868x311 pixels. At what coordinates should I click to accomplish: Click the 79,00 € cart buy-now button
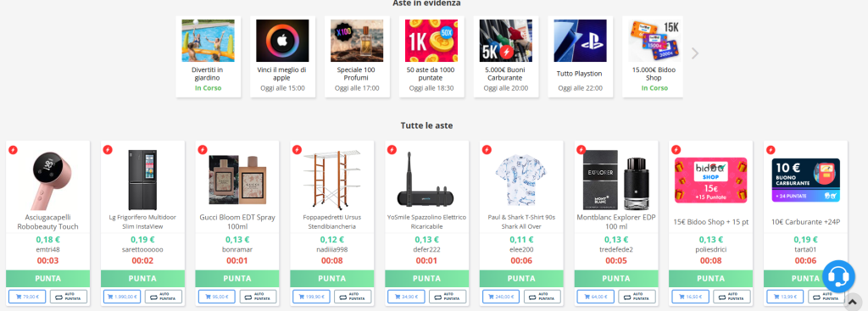click(x=27, y=297)
